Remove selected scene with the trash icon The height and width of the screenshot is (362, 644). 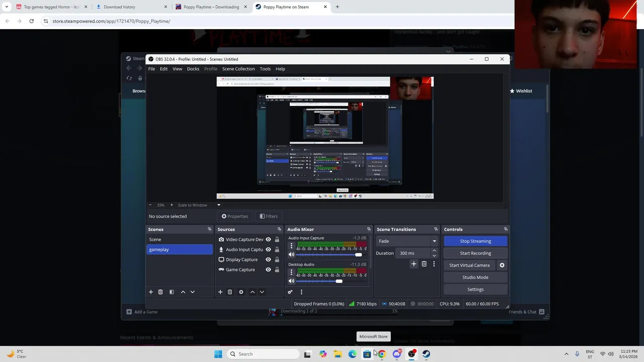point(160,292)
